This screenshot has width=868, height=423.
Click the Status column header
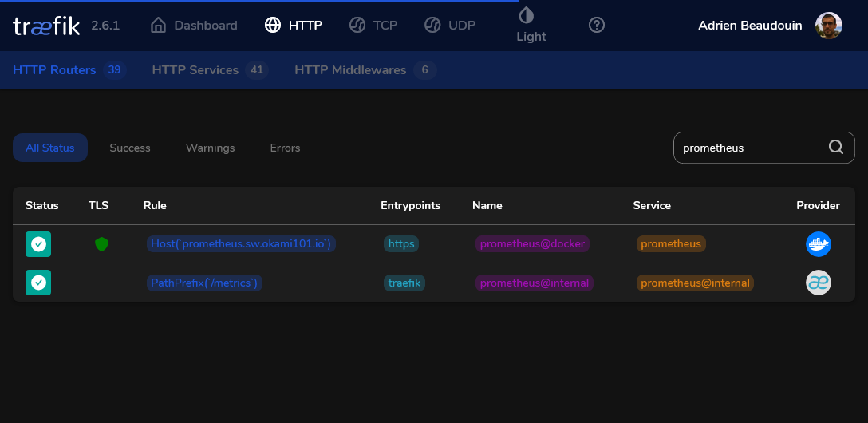(42, 205)
